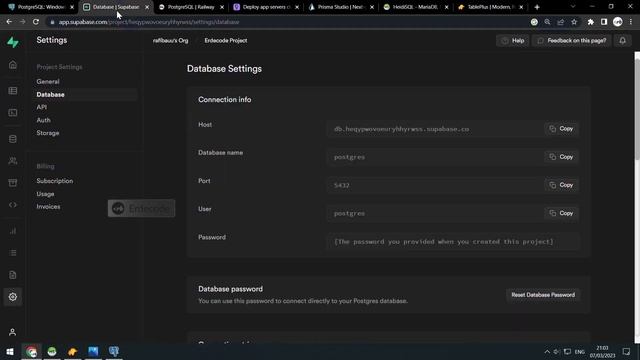Open General project settings

pos(48,82)
